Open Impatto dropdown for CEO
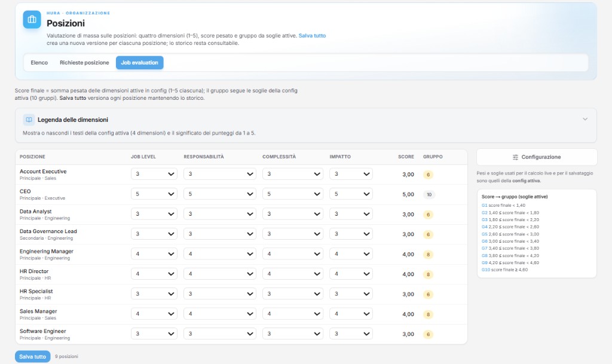612x364 pixels. [x=351, y=194]
